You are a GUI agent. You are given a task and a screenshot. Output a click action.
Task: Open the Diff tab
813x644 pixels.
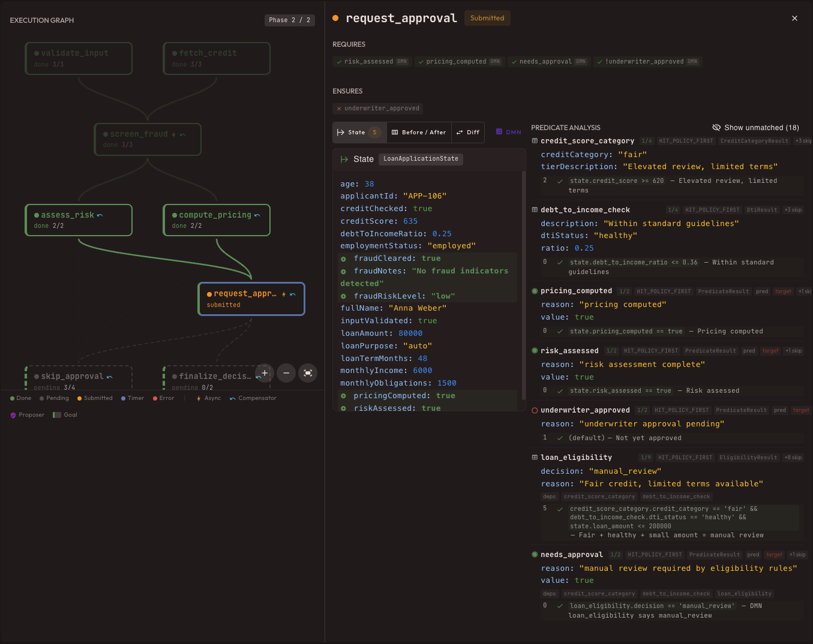tap(468, 133)
